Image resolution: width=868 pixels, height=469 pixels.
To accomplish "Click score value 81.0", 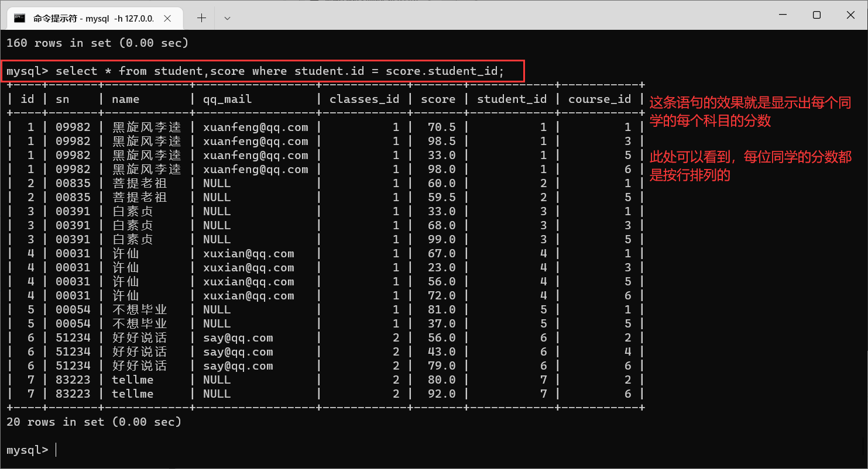I will [441, 310].
